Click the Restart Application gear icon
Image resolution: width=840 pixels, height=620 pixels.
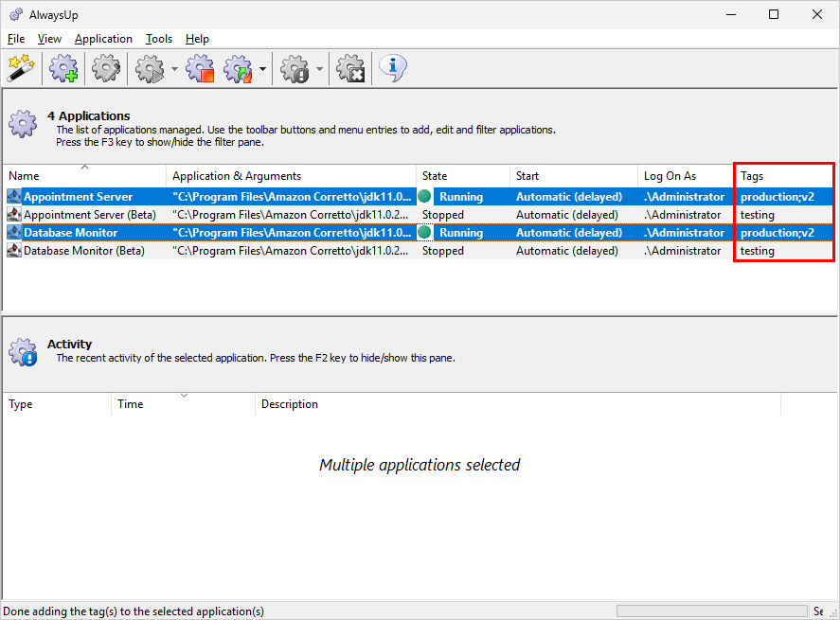[x=239, y=68]
